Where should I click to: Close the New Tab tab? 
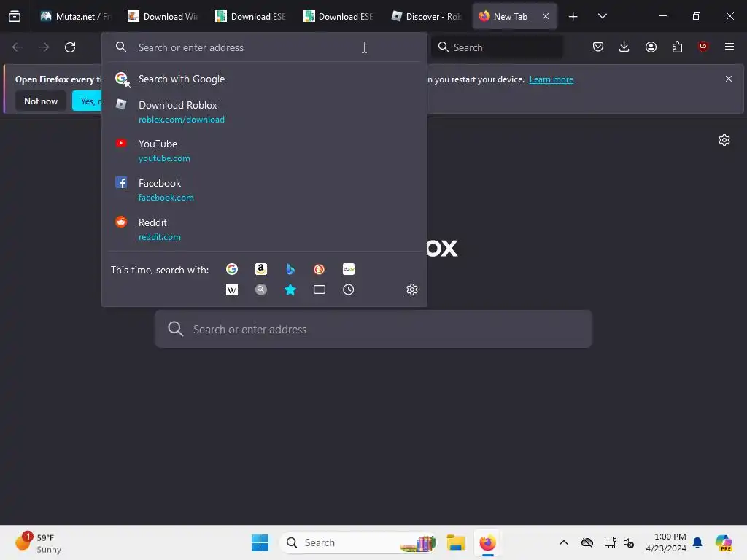(x=546, y=16)
